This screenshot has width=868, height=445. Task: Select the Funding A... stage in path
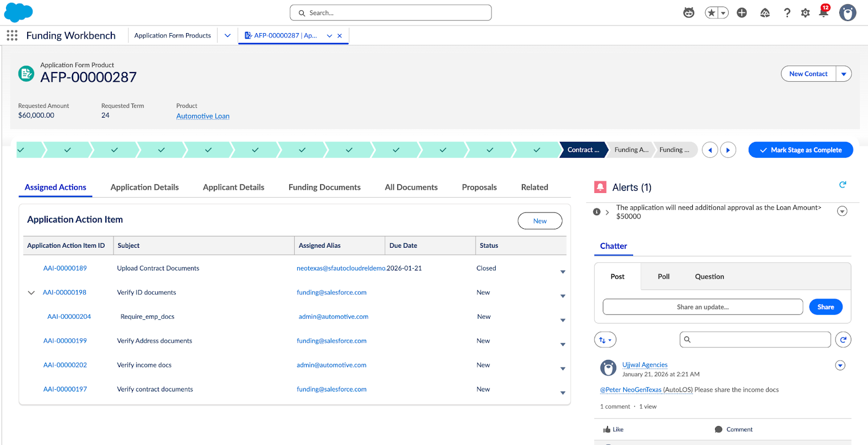[631, 150]
